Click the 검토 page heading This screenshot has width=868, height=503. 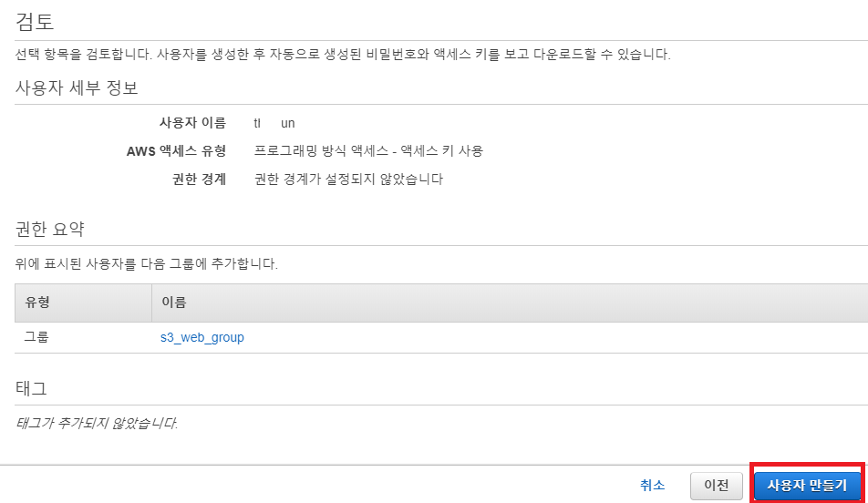coord(35,19)
